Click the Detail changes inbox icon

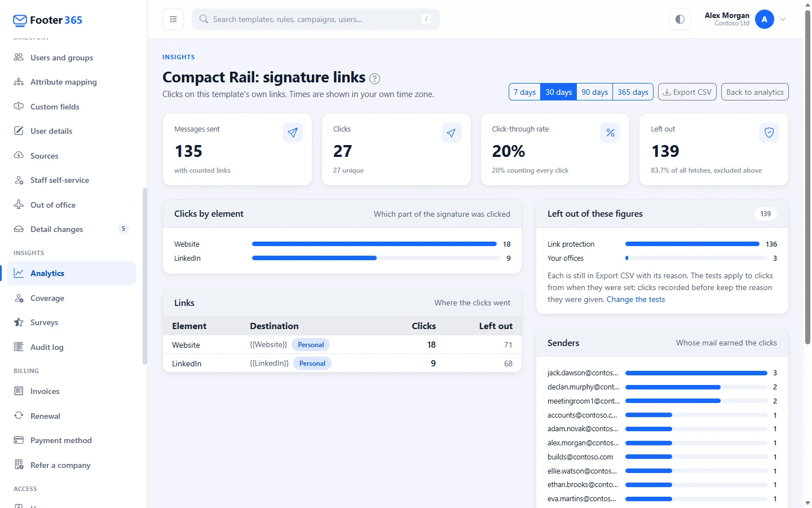19,229
